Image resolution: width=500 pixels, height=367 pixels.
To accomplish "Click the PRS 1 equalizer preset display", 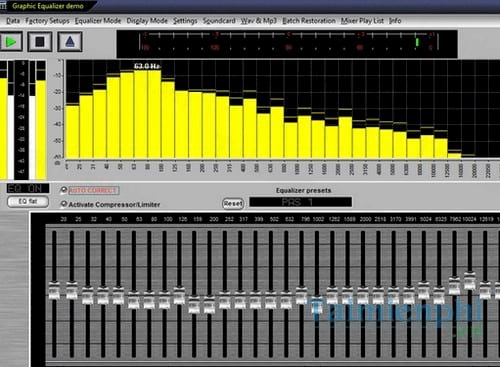I will pos(301,202).
